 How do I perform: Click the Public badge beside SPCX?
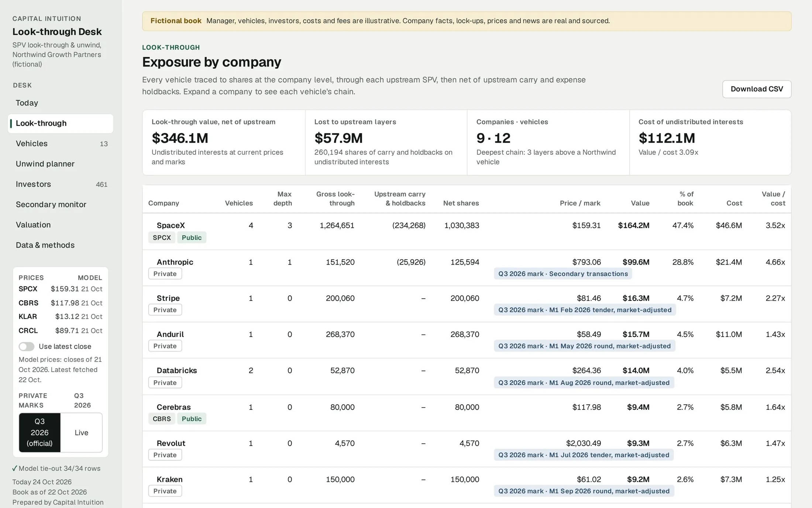coord(192,238)
